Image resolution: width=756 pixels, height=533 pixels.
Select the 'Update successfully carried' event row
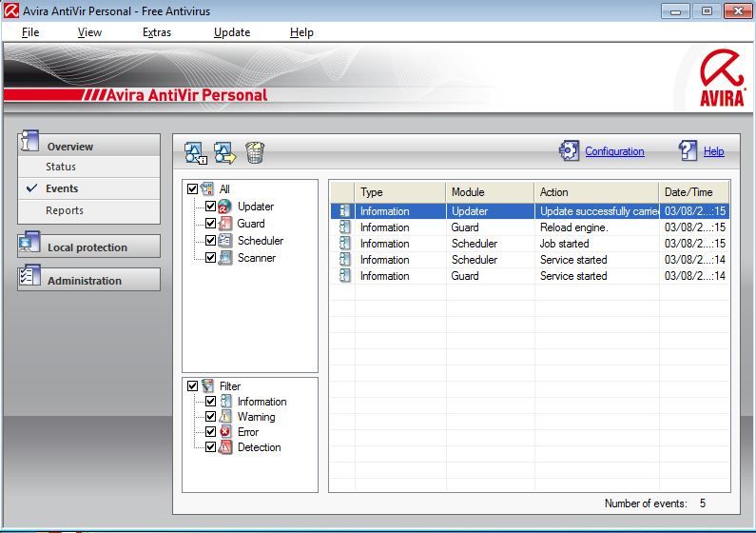coord(530,211)
